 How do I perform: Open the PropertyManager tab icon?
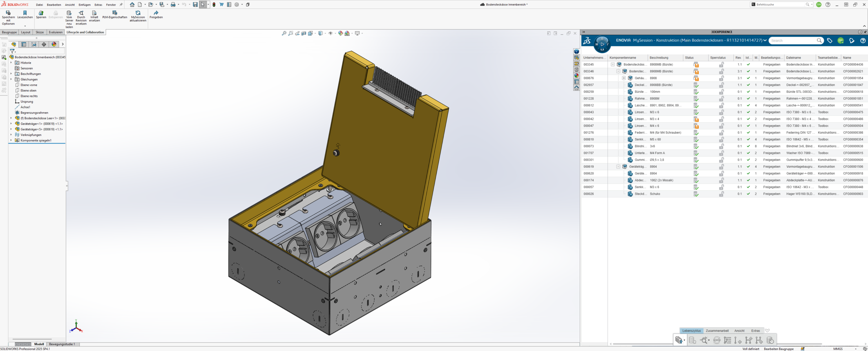(24, 44)
